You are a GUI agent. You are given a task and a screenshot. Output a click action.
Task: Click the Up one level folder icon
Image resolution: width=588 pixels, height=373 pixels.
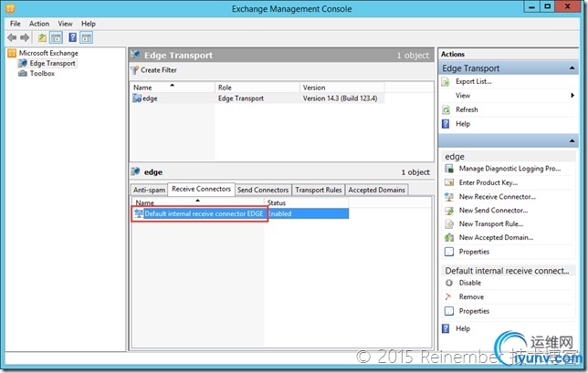tap(42, 37)
